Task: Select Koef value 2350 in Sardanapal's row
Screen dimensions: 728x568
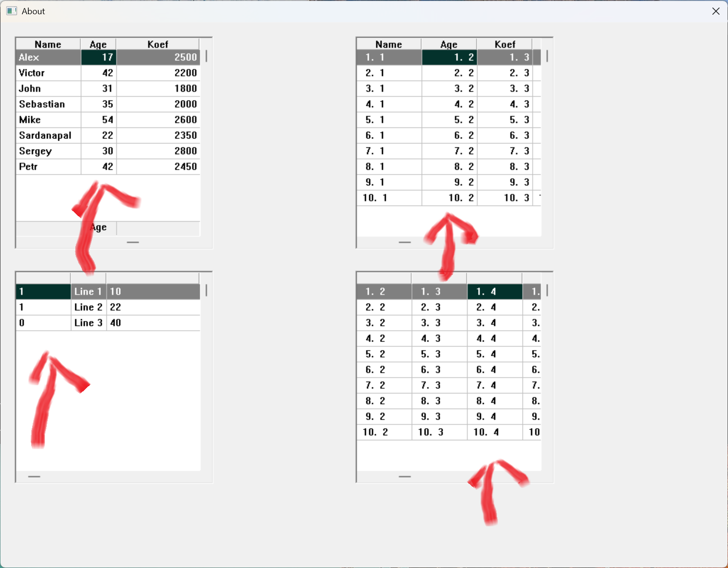Action: (158, 135)
